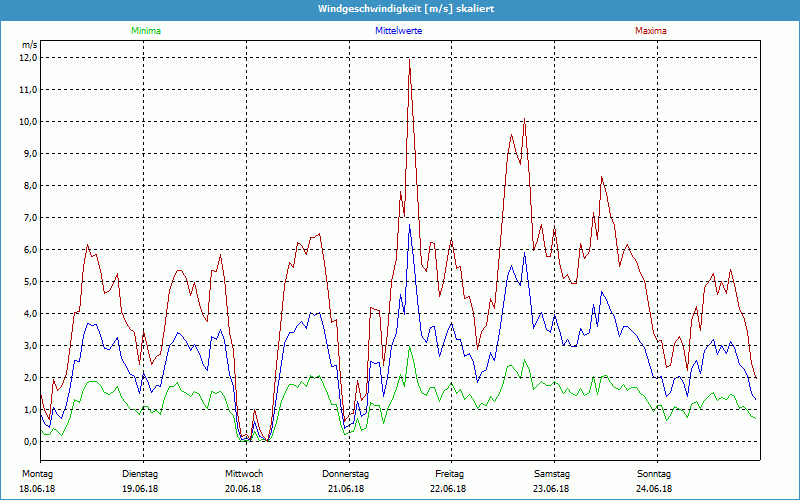Click the date 19.06.18

click(140, 489)
